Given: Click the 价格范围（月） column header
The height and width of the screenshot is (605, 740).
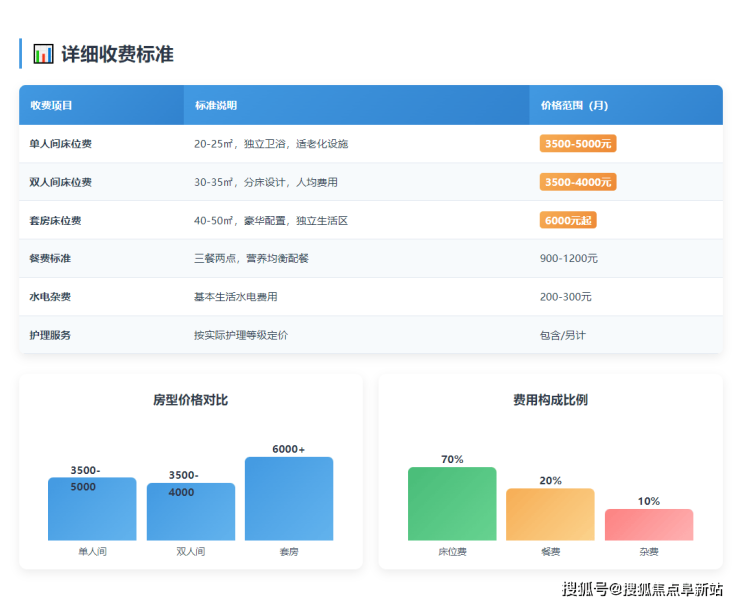Looking at the screenshot, I should (574, 105).
